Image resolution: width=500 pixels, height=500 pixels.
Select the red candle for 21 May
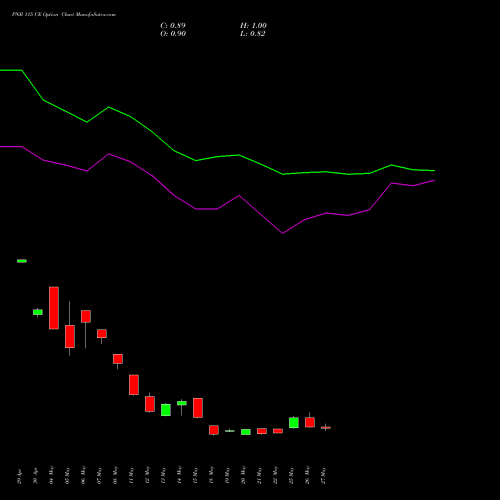(262, 431)
